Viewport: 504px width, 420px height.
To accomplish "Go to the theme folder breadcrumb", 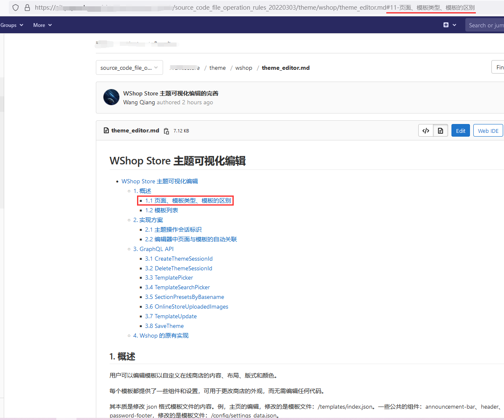I will pyautogui.click(x=217, y=68).
